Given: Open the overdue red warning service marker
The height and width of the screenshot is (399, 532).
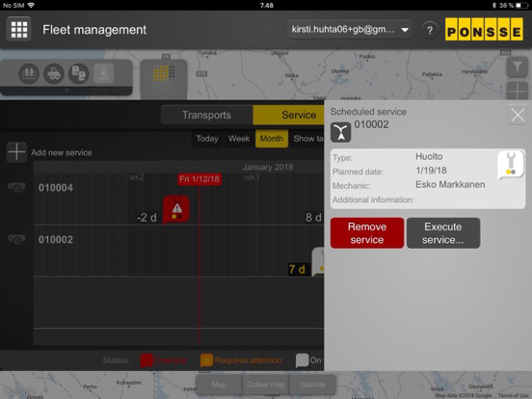Looking at the screenshot, I should coord(176,209).
